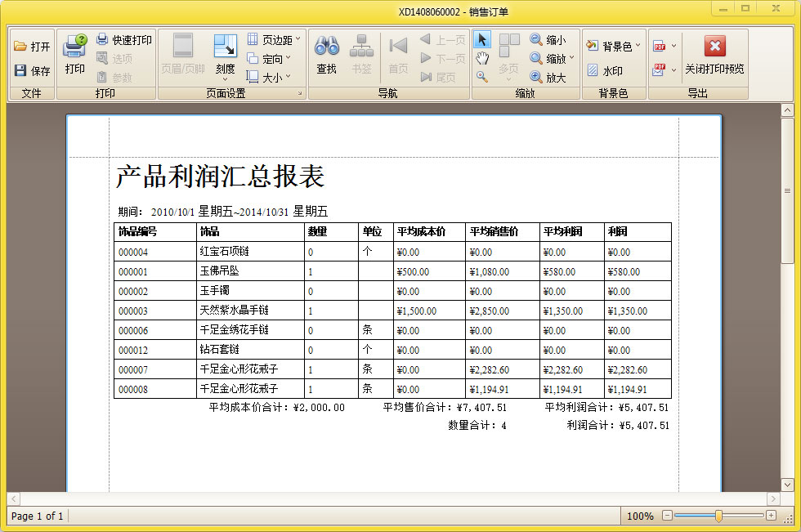Open the dropdown arrow under 刻度

(226, 79)
